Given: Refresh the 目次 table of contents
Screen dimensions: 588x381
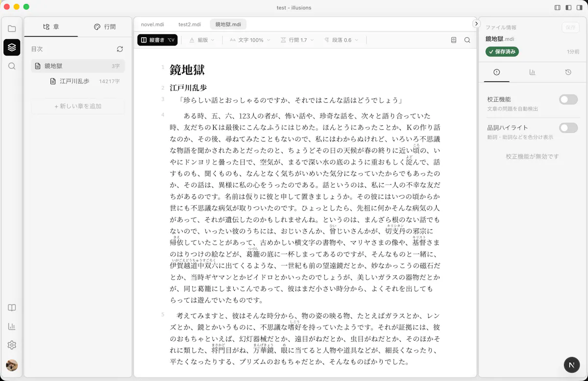Looking at the screenshot, I should point(120,49).
